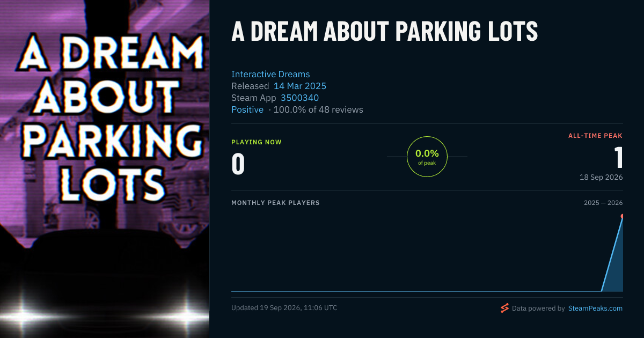Click the 100.0% of 48 reviews text
644x338 pixels.
click(x=318, y=109)
